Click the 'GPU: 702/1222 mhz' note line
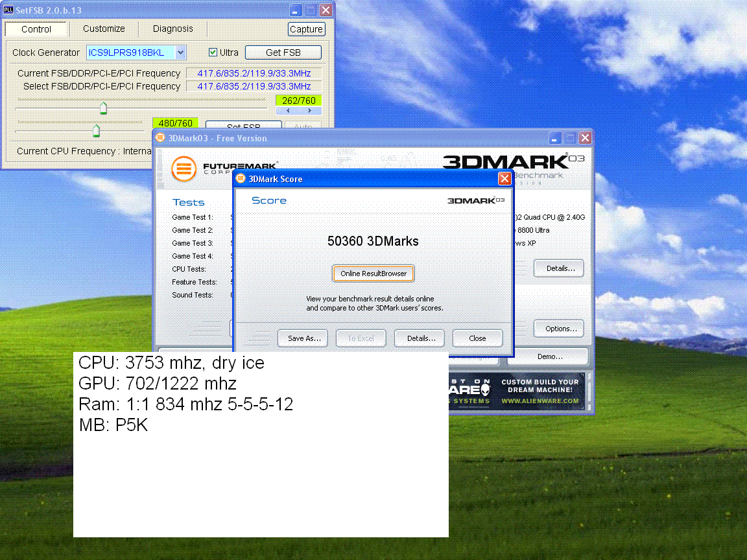747x560 pixels. coord(157,383)
